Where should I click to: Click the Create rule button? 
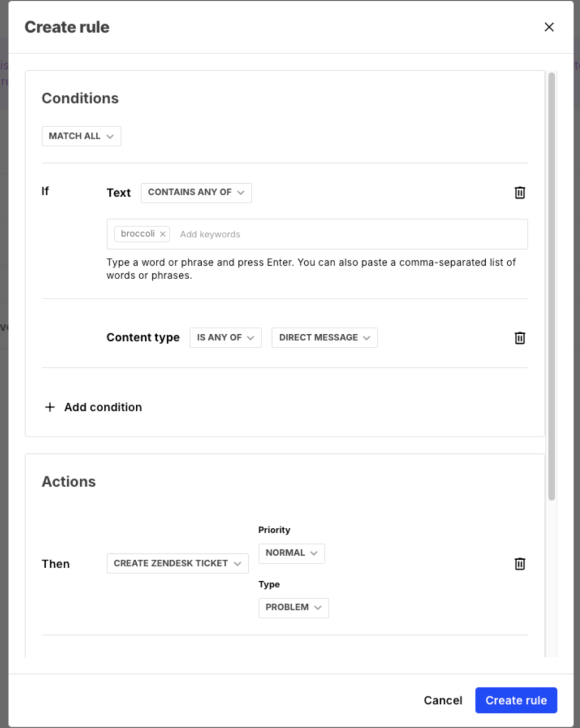click(516, 700)
